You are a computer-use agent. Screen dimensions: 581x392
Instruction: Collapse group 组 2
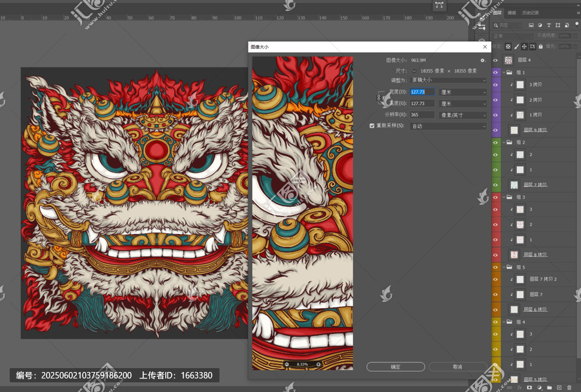[x=504, y=142]
